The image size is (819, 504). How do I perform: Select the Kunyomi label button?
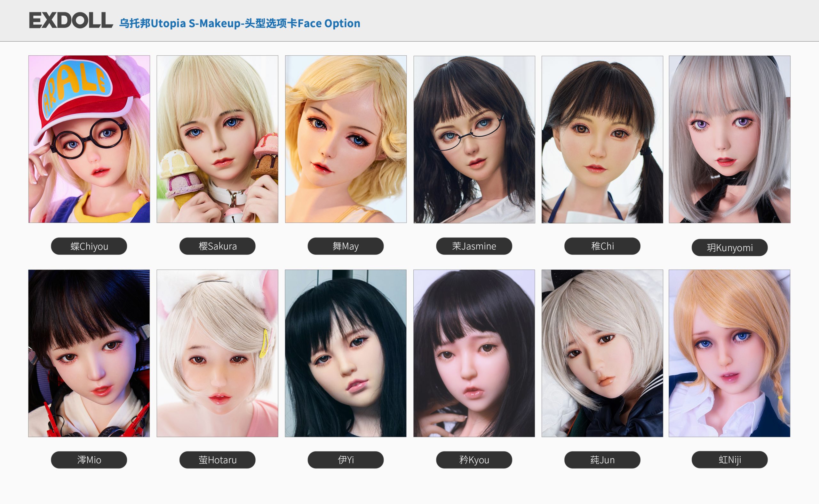coord(729,248)
